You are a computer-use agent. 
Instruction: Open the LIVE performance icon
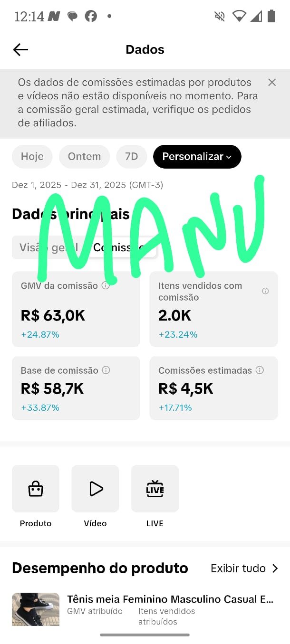155,488
